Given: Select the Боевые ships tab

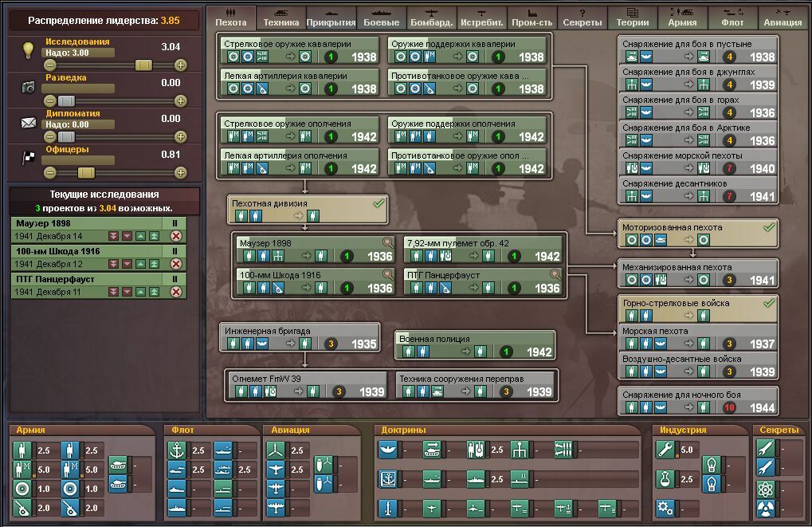Looking at the screenshot, I should tap(381, 18).
